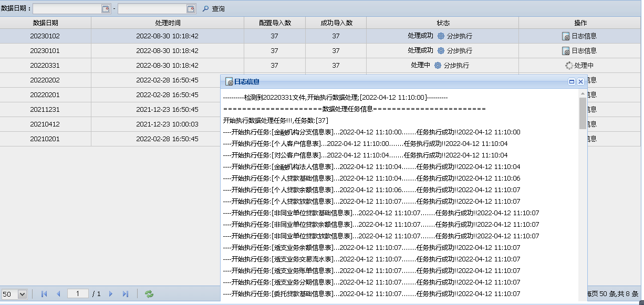Open 日志信息 for the 20230102 row
The image size is (644, 305).
[x=579, y=36]
